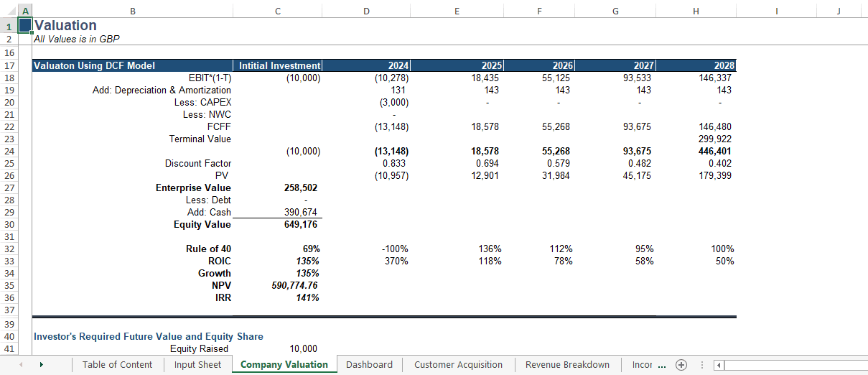Select 'Valuaton Using DCF Model' header cell
The image size is (868, 375).
click(x=132, y=65)
